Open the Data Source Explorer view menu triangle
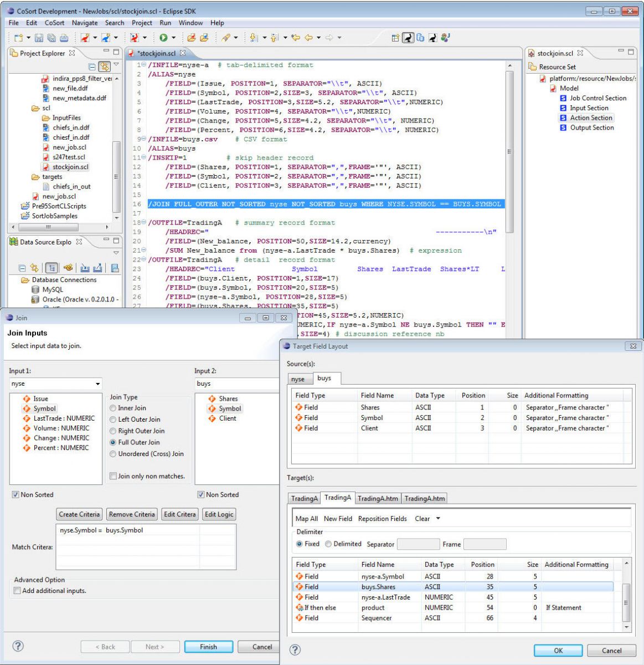644x665 pixels. tap(116, 253)
